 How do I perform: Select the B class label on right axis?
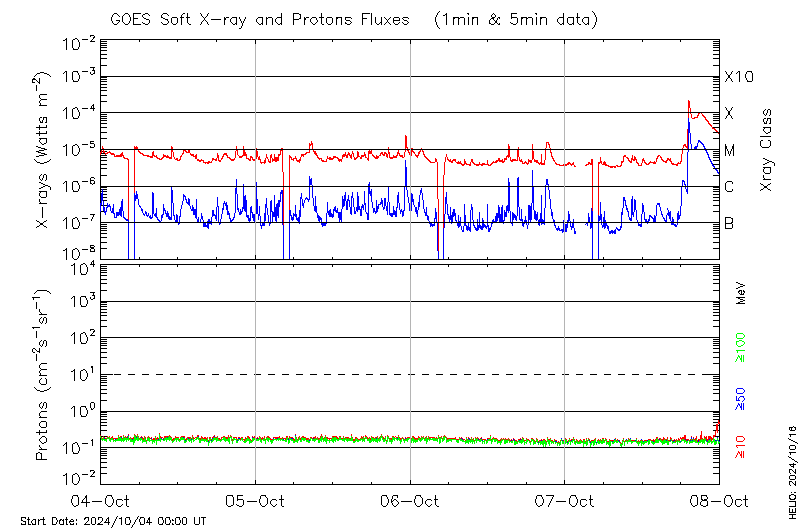730,223
